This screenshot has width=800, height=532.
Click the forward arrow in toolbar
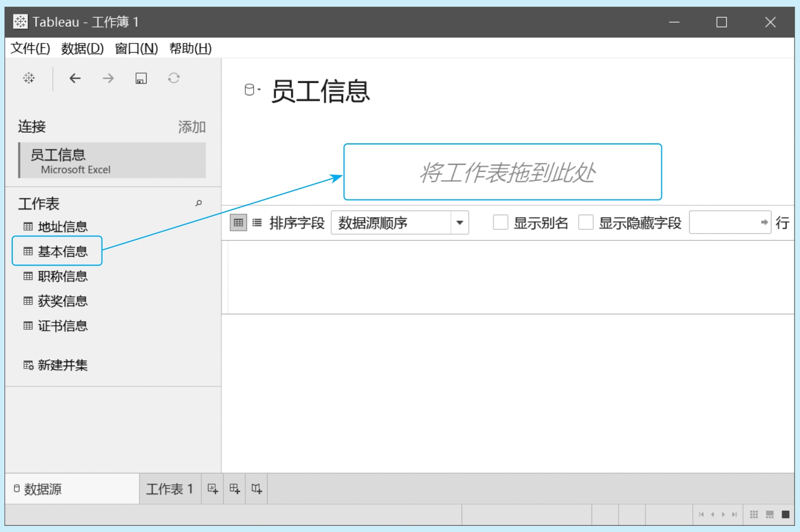point(108,78)
